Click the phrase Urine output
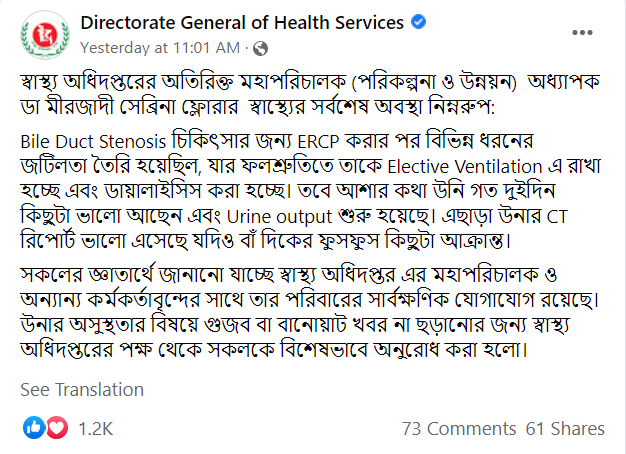626x454 pixels. point(279,217)
